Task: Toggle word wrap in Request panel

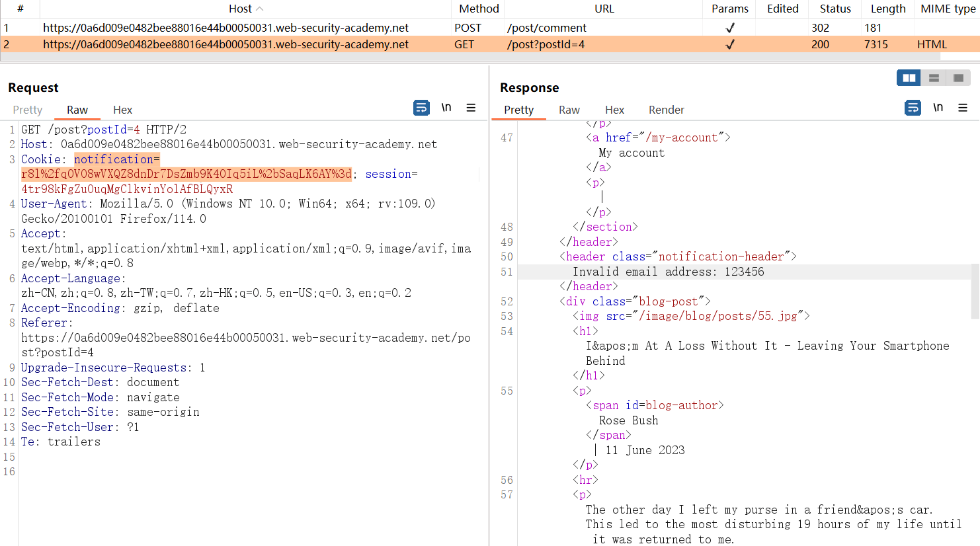Action: [421, 108]
